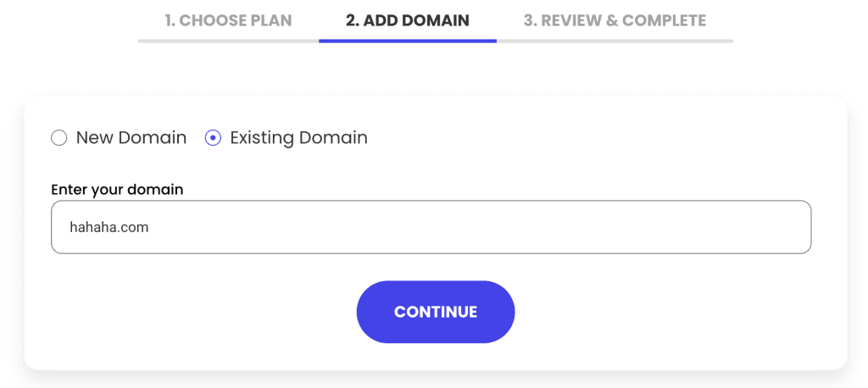Screen dimensions: 868x388
Task: Go back to the Choose Plan step
Action: [228, 20]
